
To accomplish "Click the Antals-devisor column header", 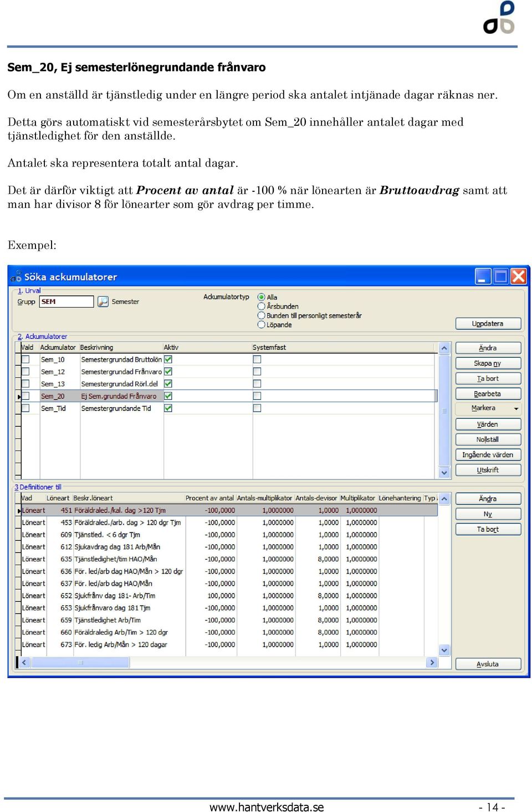I will click(x=316, y=498).
